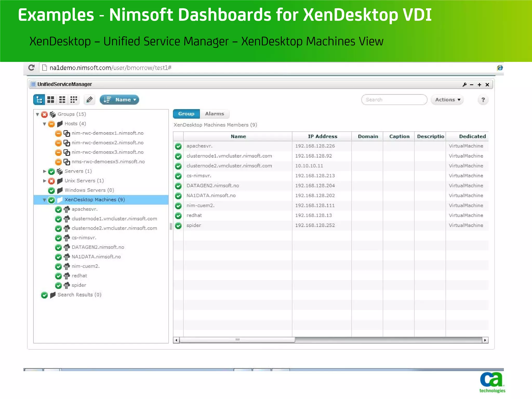Sort table by Caption column header

click(399, 136)
